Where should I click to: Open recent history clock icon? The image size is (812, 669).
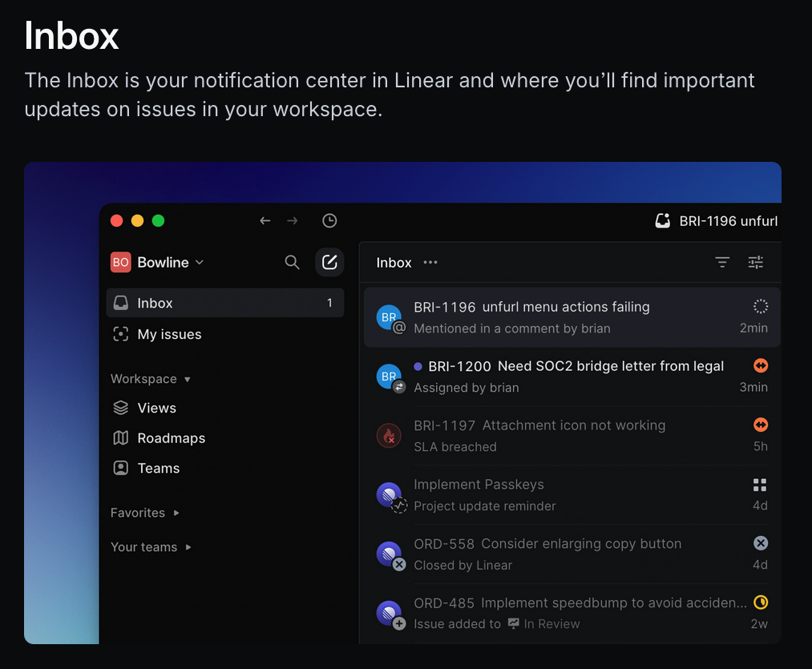click(329, 220)
